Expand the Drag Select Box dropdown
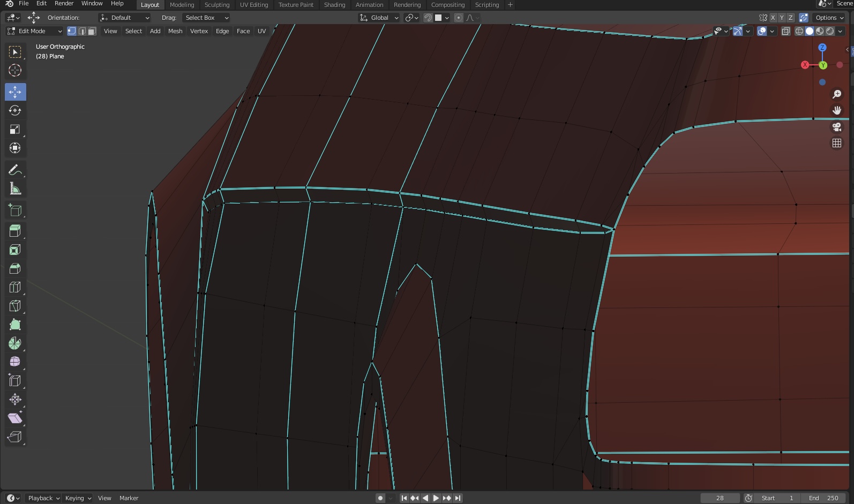The width and height of the screenshot is (854, 504). pyautogui.click(x=206, y=18)
